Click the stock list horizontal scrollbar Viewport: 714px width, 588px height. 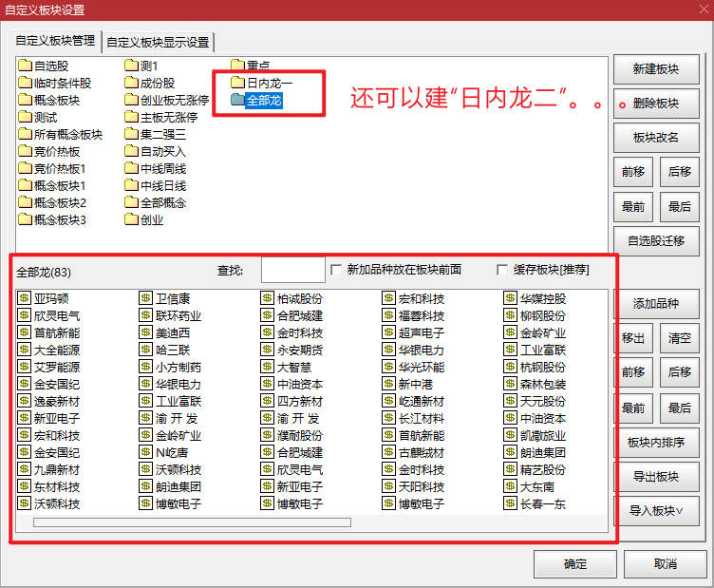pos(192,522)
